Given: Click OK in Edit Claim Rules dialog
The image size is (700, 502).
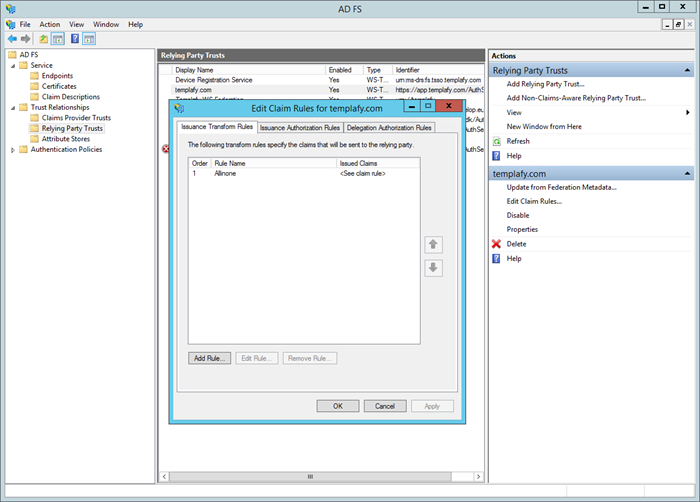Looking at the screenshot, I should point(338,406).
